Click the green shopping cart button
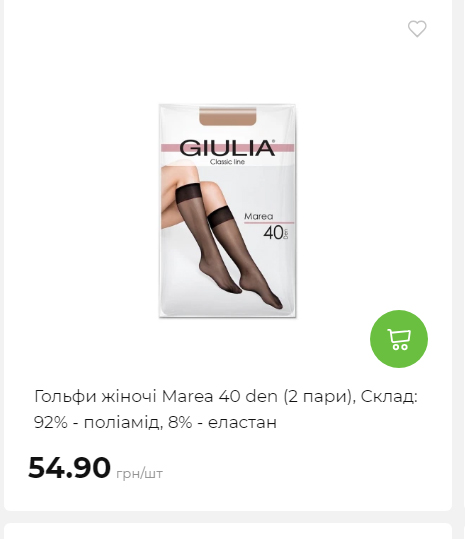 pos(399,339)
